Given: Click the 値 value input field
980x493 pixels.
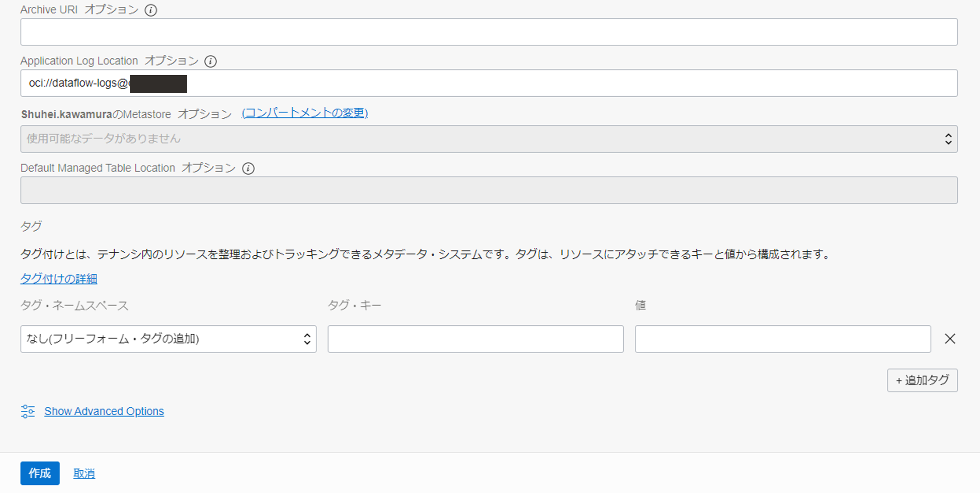Looking at the screenshot, I should coord(782,339).
